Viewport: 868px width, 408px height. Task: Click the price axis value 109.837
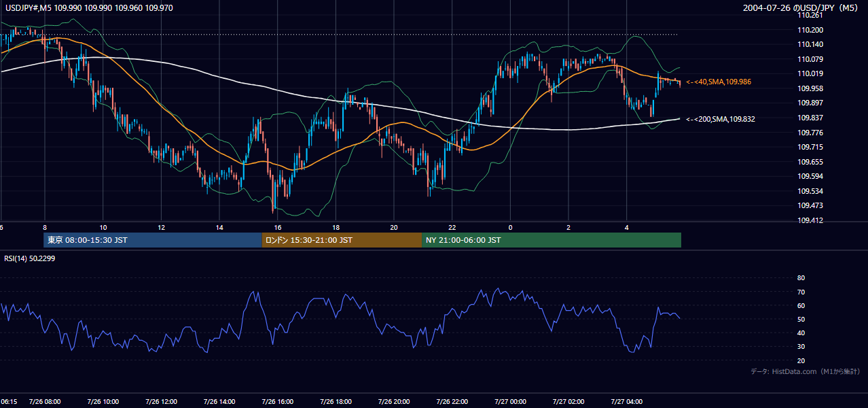click(x=810, y=118)
